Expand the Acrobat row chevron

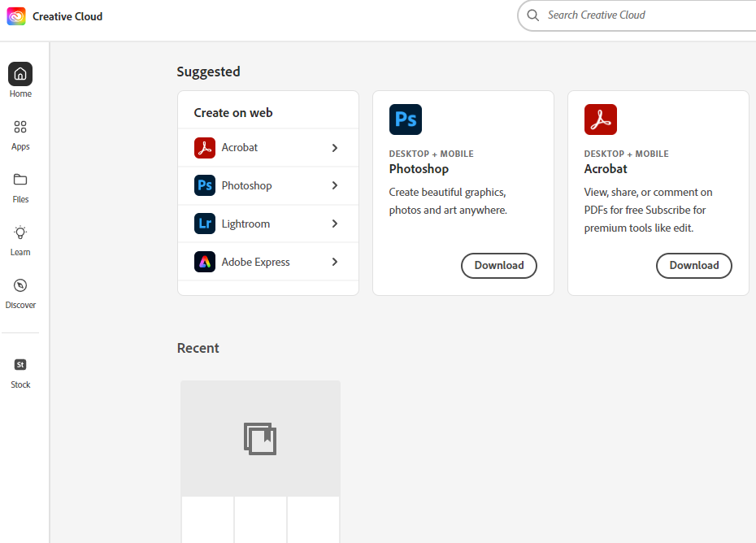pos(335,148)
